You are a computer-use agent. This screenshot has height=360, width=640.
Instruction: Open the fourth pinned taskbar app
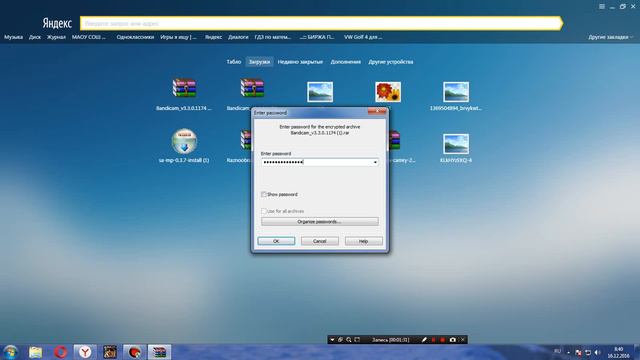click(x=110, y=352)
